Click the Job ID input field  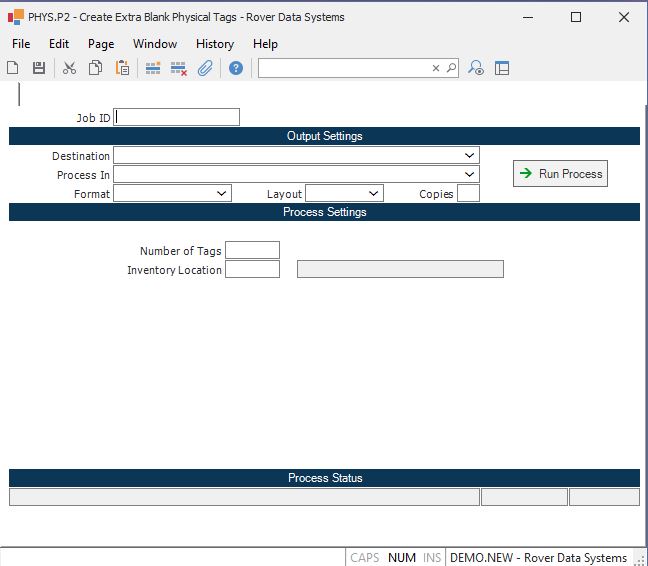pos(177,117)
